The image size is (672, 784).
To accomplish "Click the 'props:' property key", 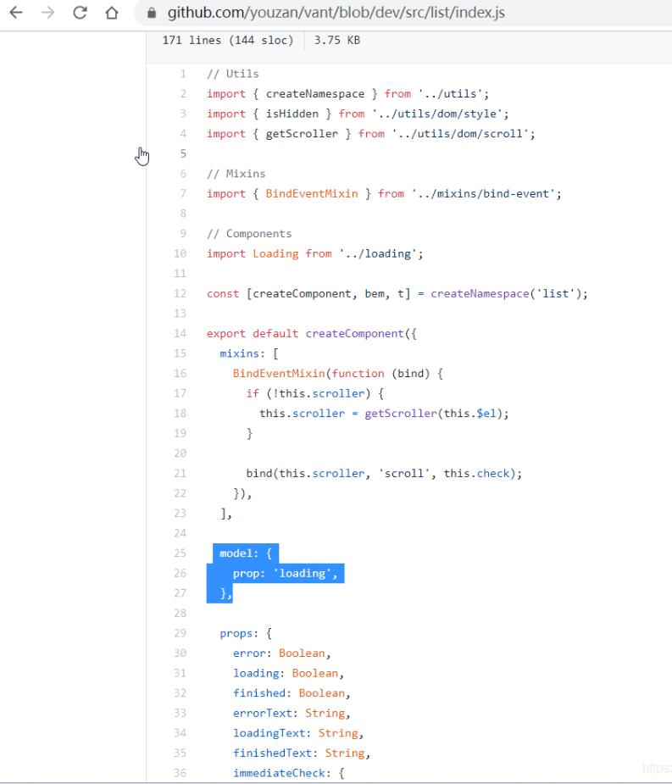I will point(239,633).
